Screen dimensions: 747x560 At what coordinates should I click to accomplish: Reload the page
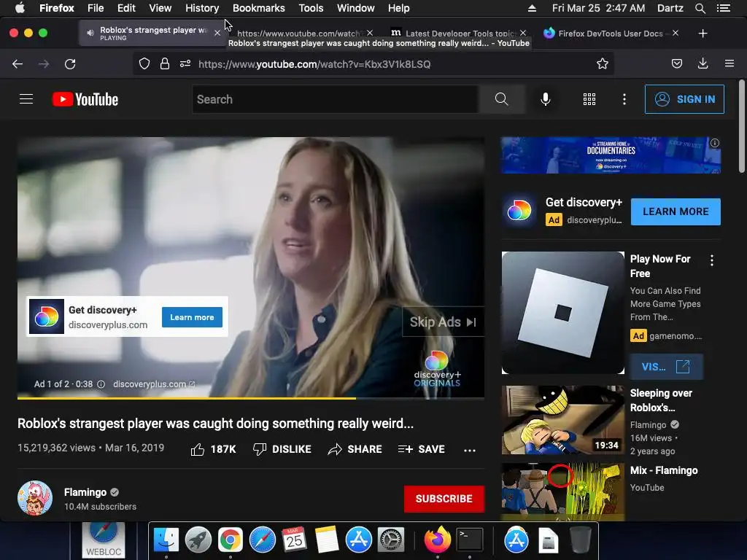pos(70,64)
